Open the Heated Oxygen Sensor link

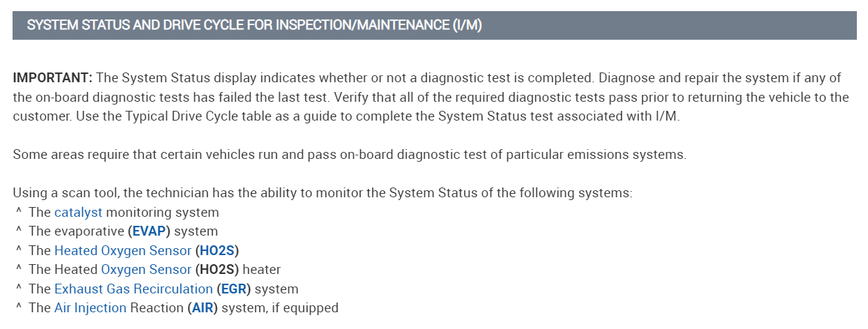coord(123,250)
